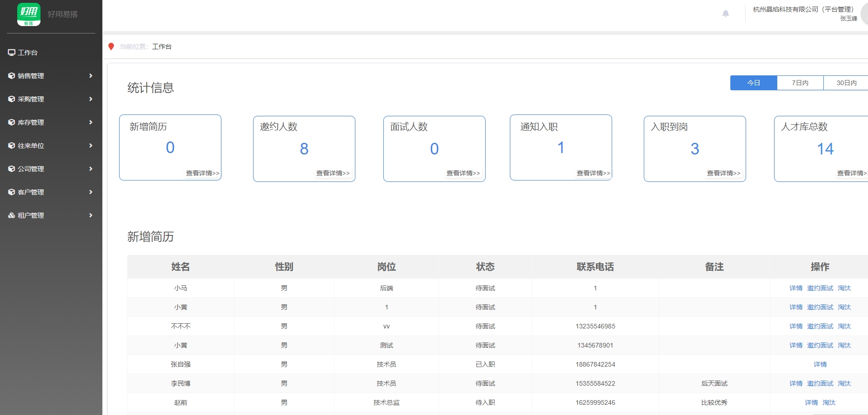
Task: Click 邀约面试 for 小马 后端 row
Action: coord(820,288)
